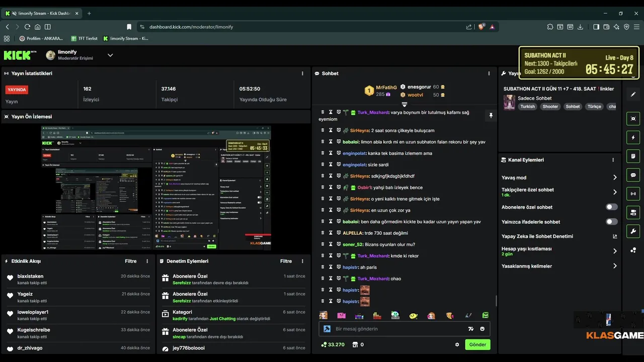Open the text formatting icon in message box

pyautogui.click(x=471, y=329)
